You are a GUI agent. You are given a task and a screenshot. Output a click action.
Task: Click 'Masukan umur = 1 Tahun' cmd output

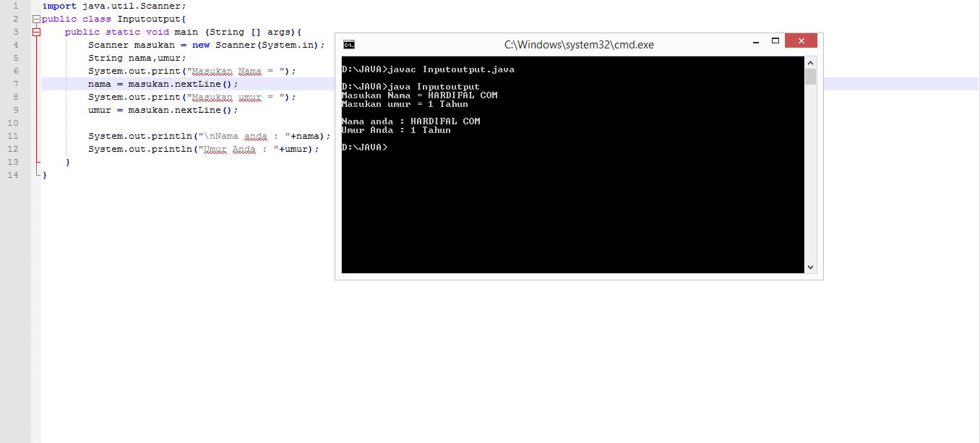[x=405, y=104]
